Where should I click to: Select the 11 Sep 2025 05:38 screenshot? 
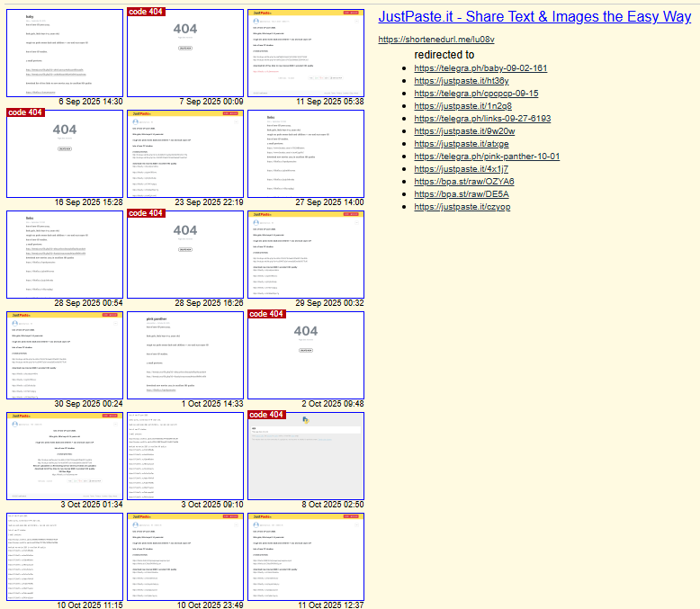click(x=306, y=53)
